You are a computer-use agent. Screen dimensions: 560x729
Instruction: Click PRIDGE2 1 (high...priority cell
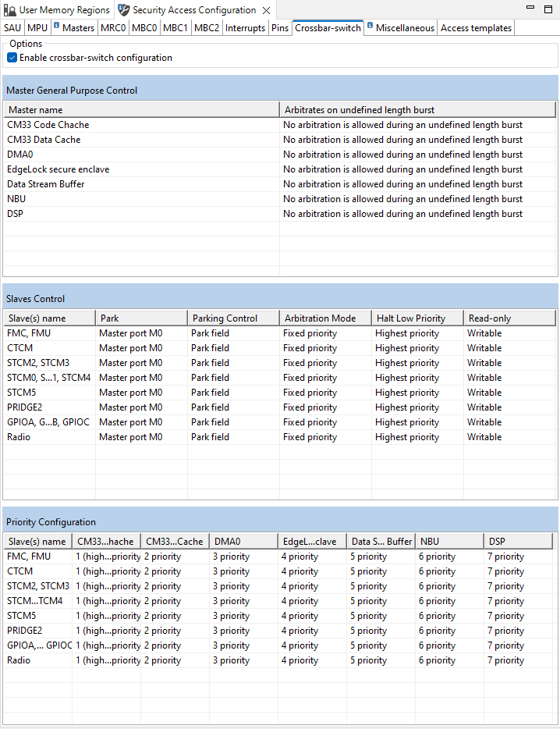tap(106, 631)
